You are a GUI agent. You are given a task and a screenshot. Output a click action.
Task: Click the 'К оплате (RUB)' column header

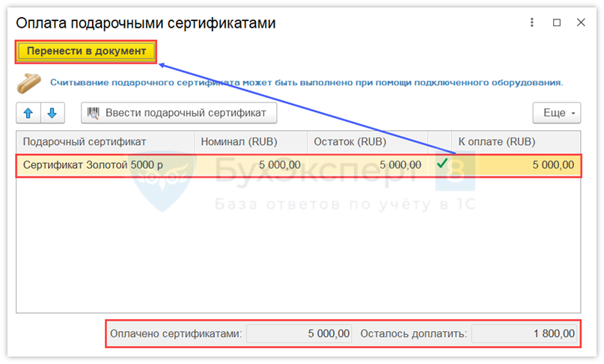tap(516, 142)
